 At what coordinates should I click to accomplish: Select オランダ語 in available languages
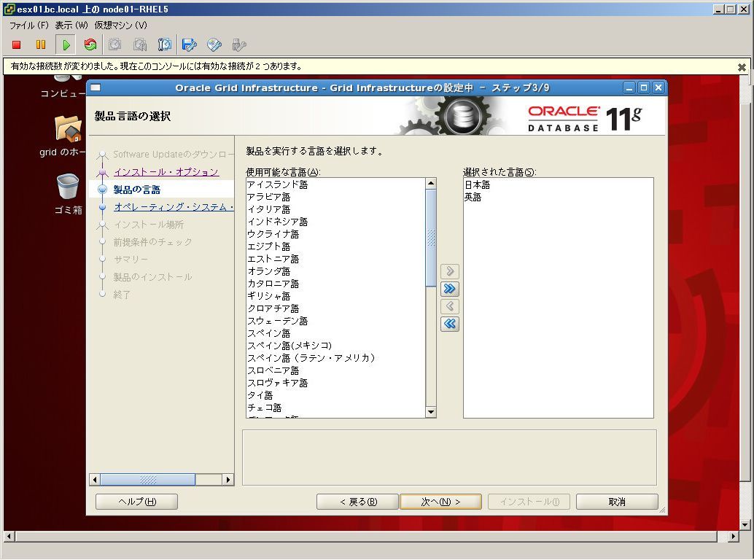click(x=335, y=271)
